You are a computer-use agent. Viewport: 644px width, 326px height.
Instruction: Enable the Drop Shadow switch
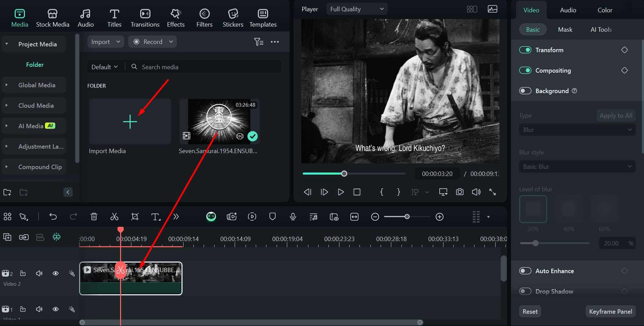pos(525,292)
